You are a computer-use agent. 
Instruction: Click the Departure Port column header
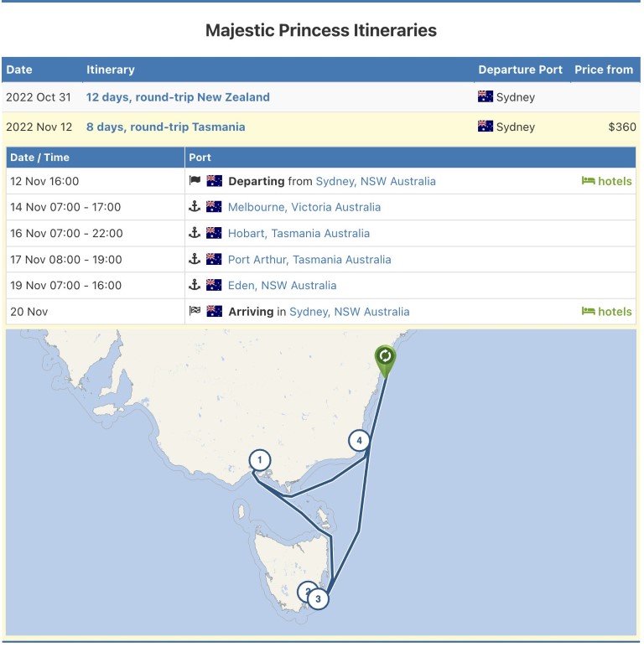tap(520, 70)
